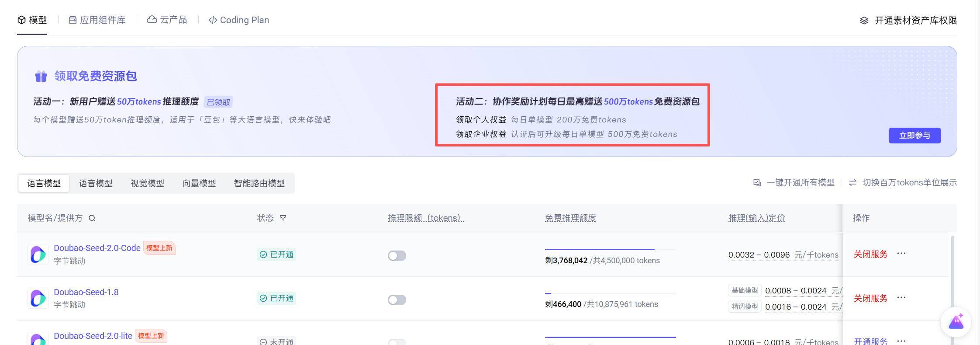
Task: Click the floating AI assistant icon
Action: tap(956, 323)
